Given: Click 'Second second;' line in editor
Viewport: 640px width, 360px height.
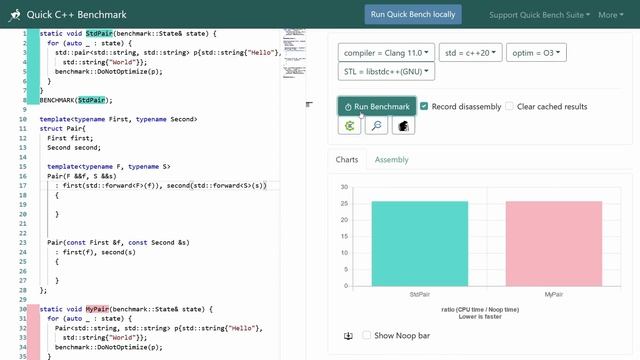Looking at the screenshot, I should 74,147.
